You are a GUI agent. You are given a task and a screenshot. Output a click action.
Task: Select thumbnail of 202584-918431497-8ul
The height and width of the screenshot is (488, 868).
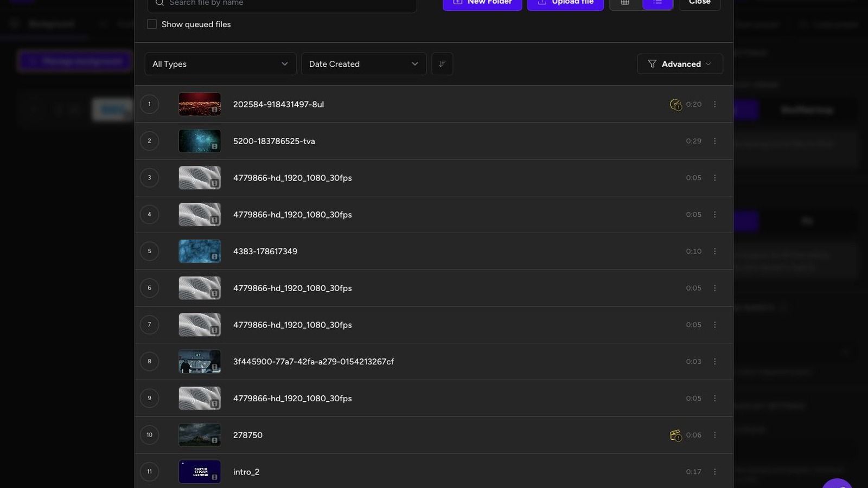tap(200, 104)
